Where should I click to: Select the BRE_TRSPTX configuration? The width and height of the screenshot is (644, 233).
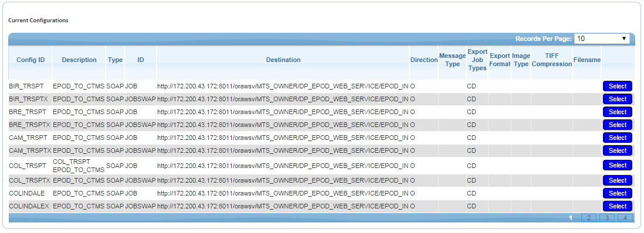[x=617, y=125]
